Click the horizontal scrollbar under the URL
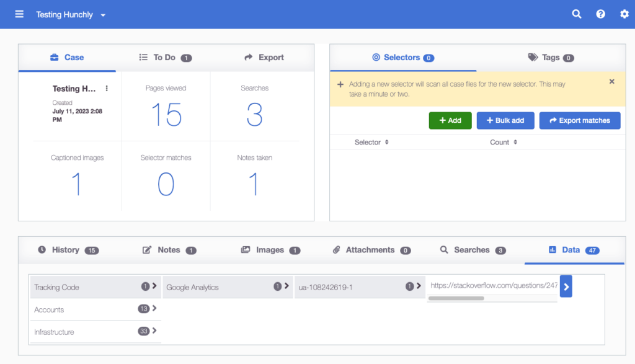Viewport: 635px width, 364px height. 456,298
